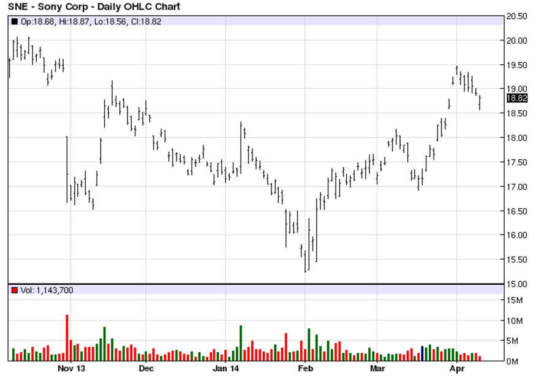Click the 15M volume axis label
Screen dimensions: 536x392
[x=515, y=300]
